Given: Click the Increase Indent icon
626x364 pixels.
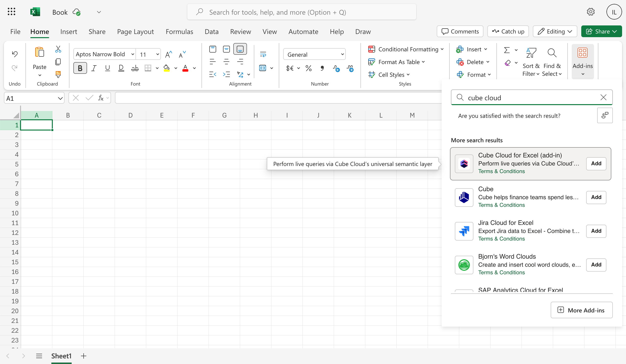Looking at the screenshot, I should pyautogui.click(x=226, y=74).
